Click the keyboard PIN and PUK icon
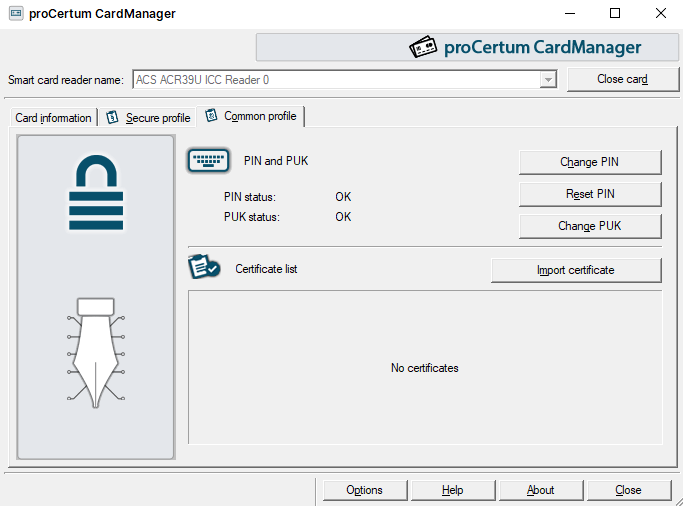The width and height of the screenshot is (683, 506). 208,161
